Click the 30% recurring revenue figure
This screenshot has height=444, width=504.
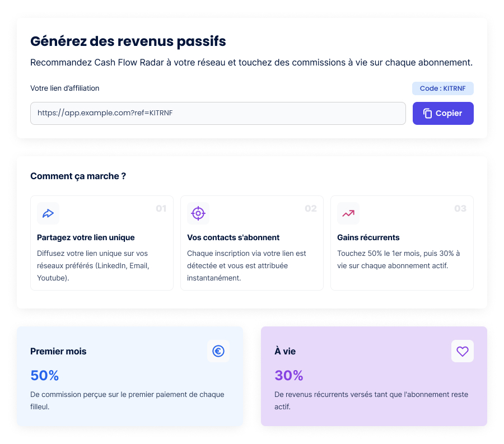pos(289,375)
